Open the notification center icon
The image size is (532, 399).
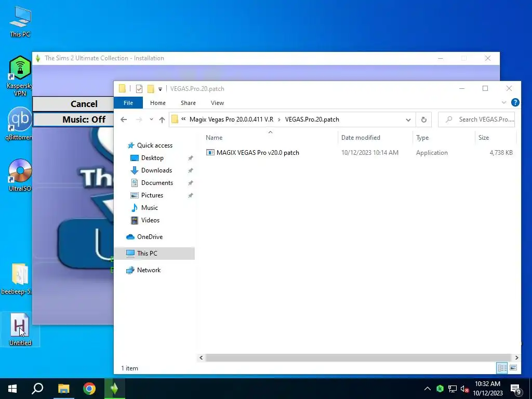pyautogui.click(x=516, y=390)
